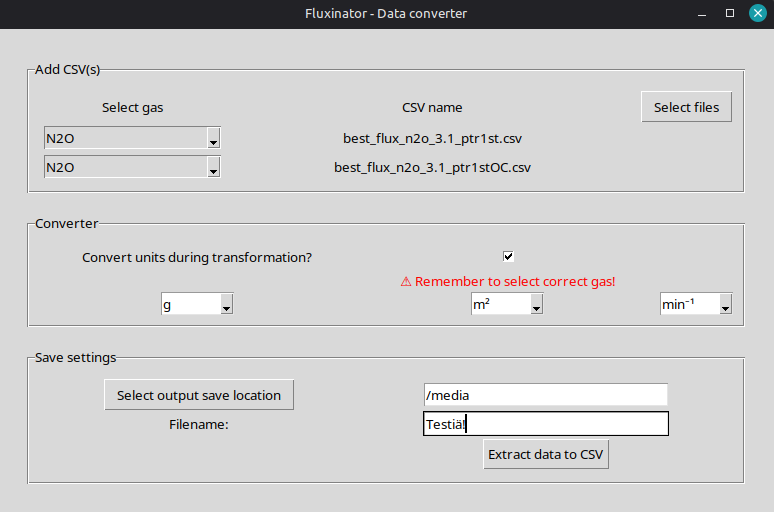Click the CSV name column label
Image resolution: width=774 pixels, height=512 pixels.
tap(432, 108)
